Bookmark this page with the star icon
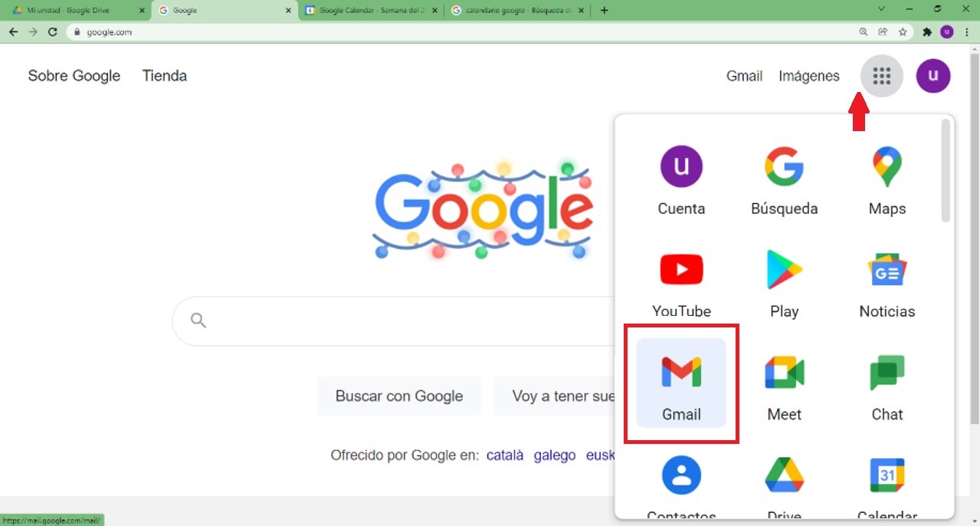The height and width of the screenshot is (526, 980). pos(903,32)
